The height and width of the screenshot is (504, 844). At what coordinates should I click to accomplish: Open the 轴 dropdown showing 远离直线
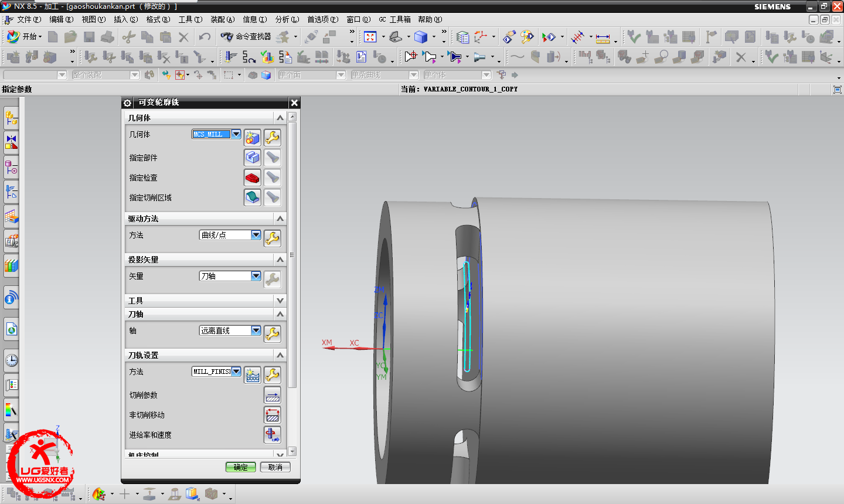256,331
